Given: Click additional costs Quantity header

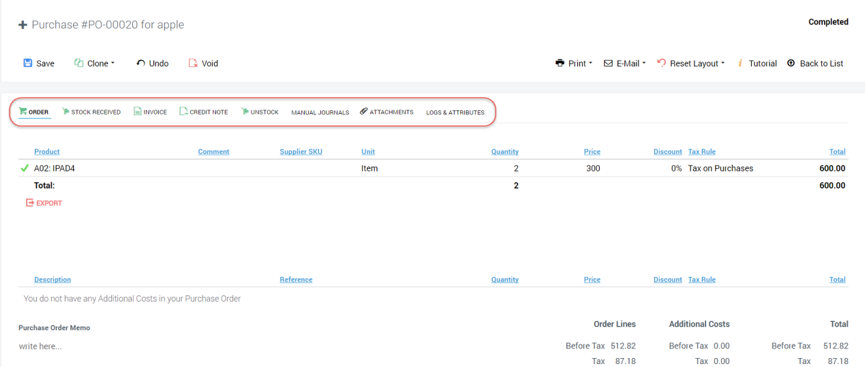Looking at the screenshot, I should [x=505, y=280].
